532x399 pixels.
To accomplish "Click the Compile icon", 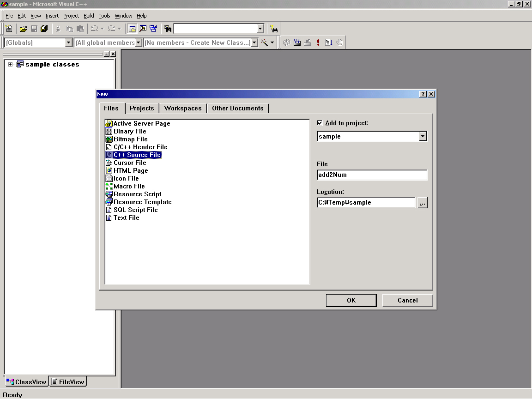I will 287,42.
